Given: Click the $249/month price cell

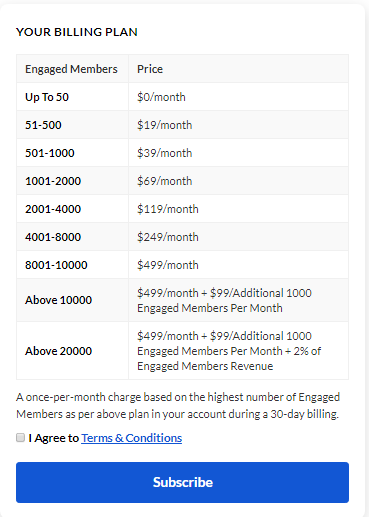Looking at the screenshot, I should tap(239, 237).
